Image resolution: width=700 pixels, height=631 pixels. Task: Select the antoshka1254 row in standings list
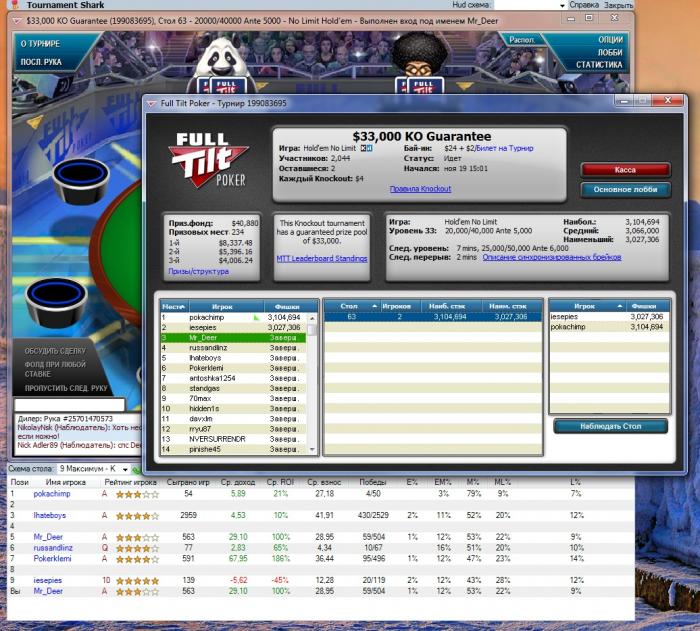[x=233, y=378]
